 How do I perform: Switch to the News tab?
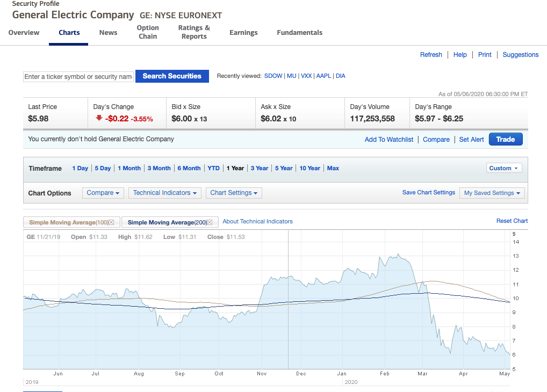tap(108, 32)
